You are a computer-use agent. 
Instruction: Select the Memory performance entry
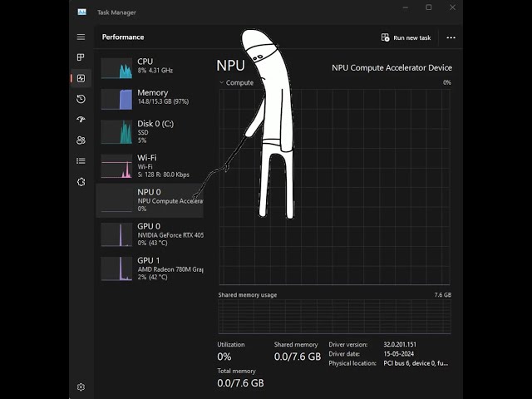click(x=150, y=98)
